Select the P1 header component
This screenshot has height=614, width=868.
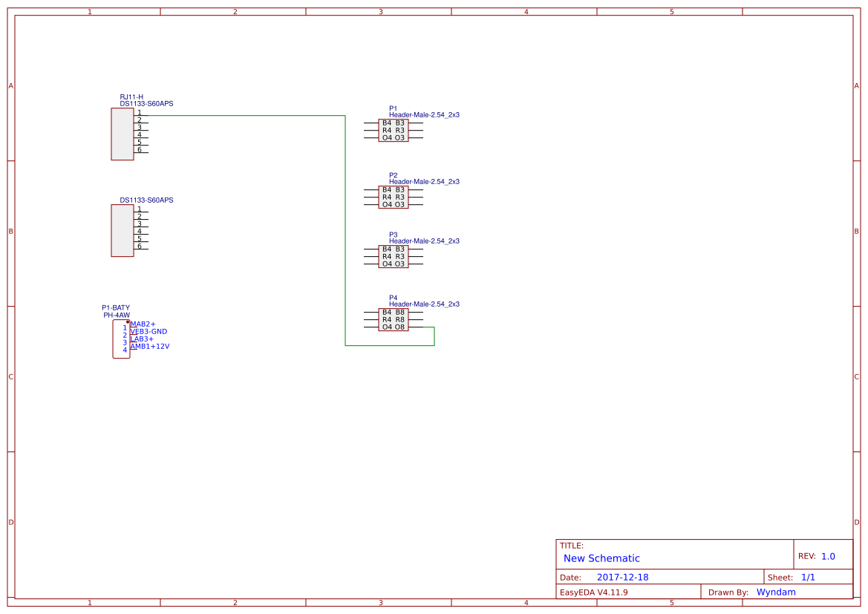coord(392,130)
